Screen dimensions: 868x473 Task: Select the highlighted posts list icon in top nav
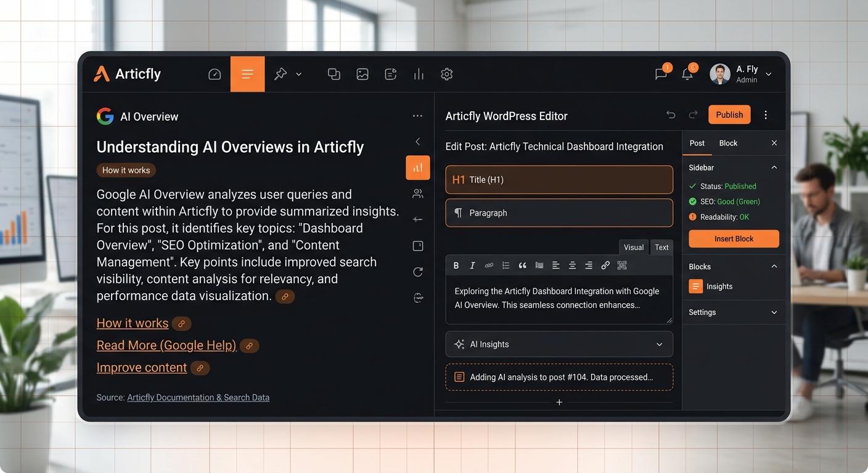[247, 74]
